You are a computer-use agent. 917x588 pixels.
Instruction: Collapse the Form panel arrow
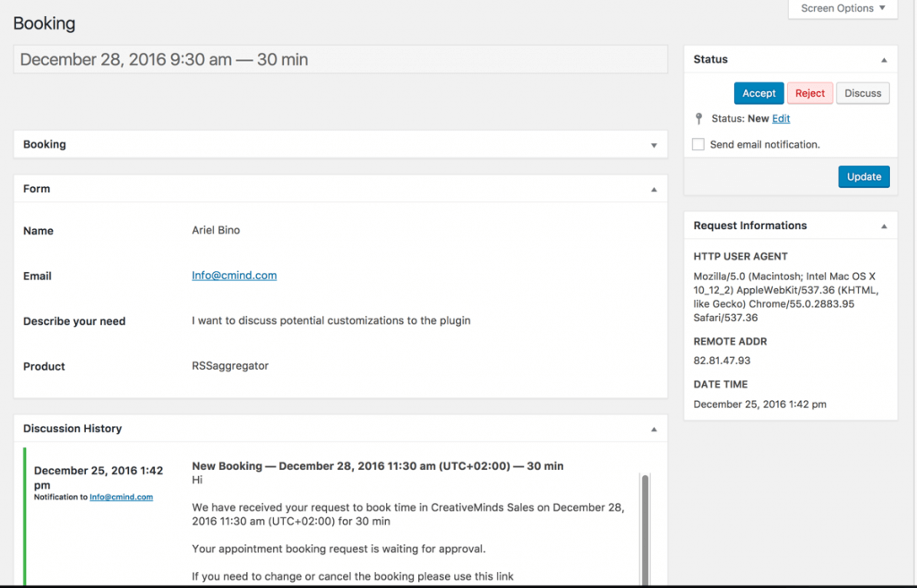pos(654,190)
